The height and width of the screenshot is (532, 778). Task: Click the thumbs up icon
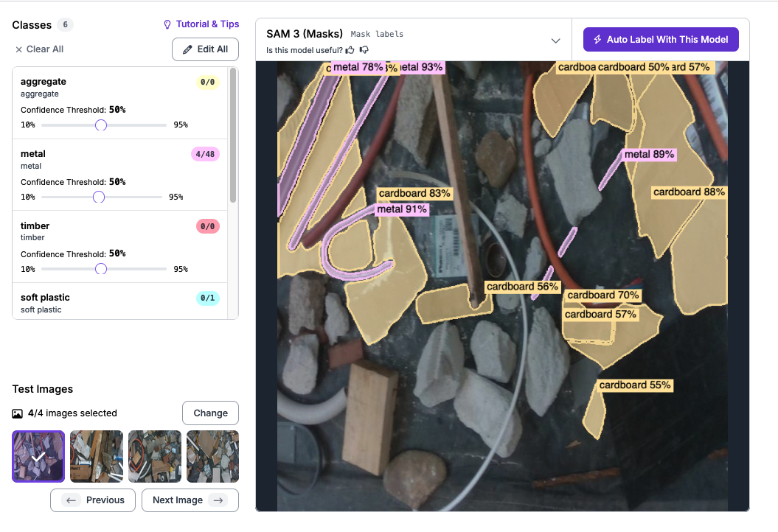coord(350,50)
